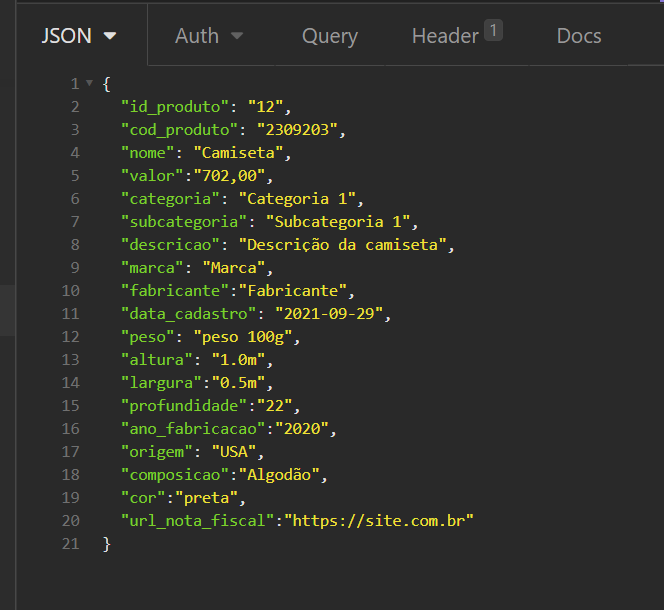Image resolution: width=664 pixels, height=610 pixels.
Task: Click the "cod_produto" key on line 3
Action: [x=179, y=130]
